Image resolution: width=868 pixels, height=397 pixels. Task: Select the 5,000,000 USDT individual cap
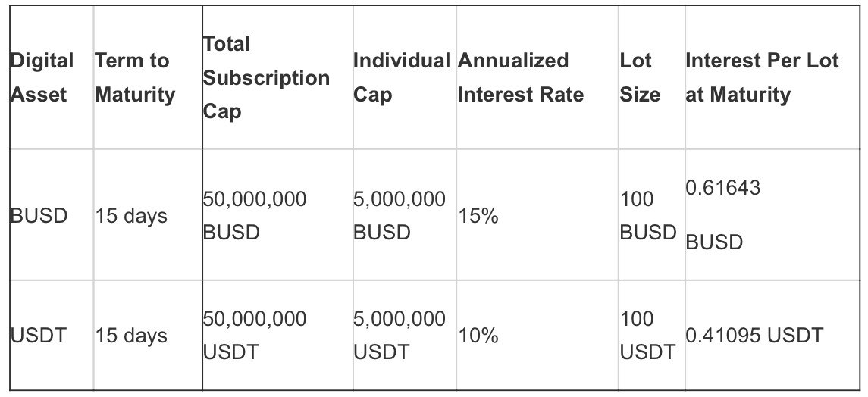[x=400, y=335]
